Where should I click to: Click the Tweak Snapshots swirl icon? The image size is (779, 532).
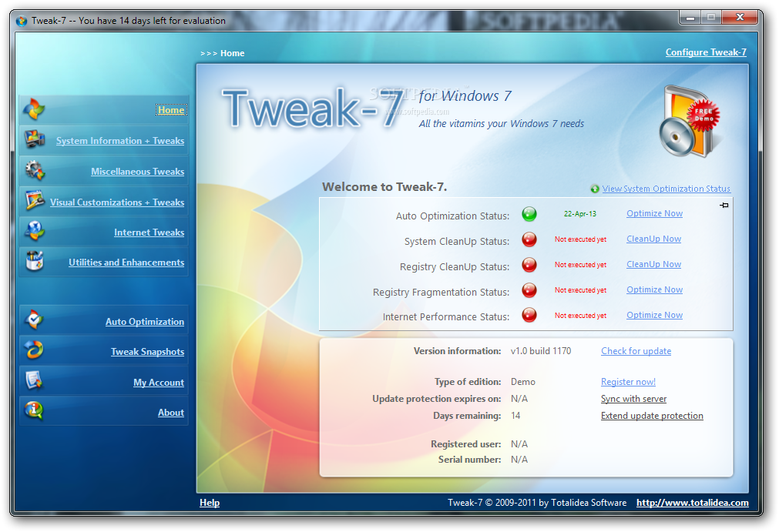(x=34, y=350)
